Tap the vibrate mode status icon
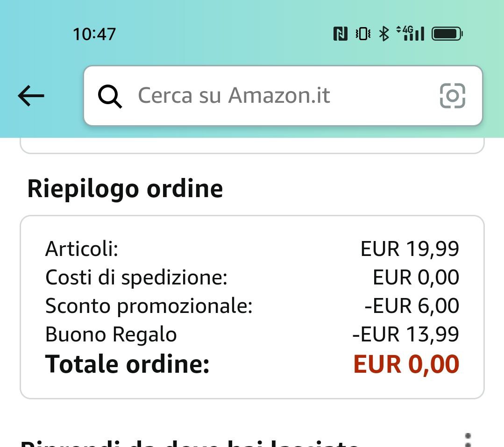This screenshot has width=504, height=447. (x=363, y=34)
